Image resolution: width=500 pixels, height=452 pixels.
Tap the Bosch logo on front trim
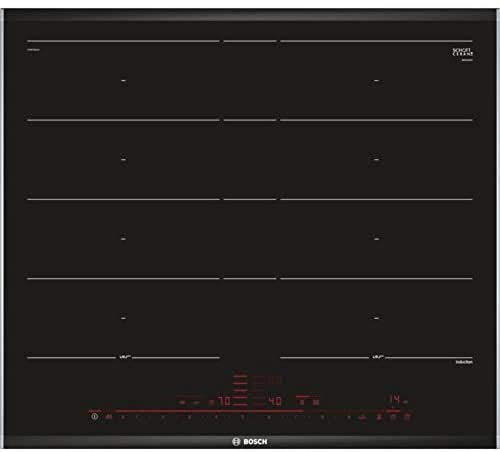(x=250, y=442)
